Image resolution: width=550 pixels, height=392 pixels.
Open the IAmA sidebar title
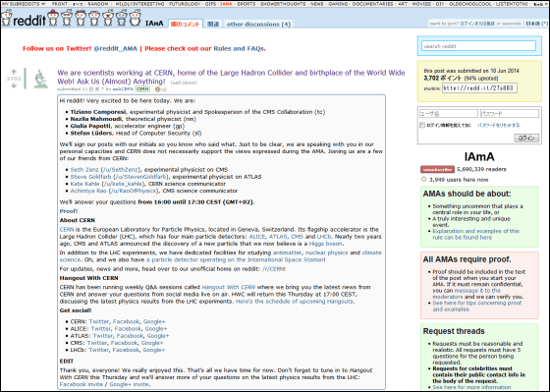coord(479,157)
